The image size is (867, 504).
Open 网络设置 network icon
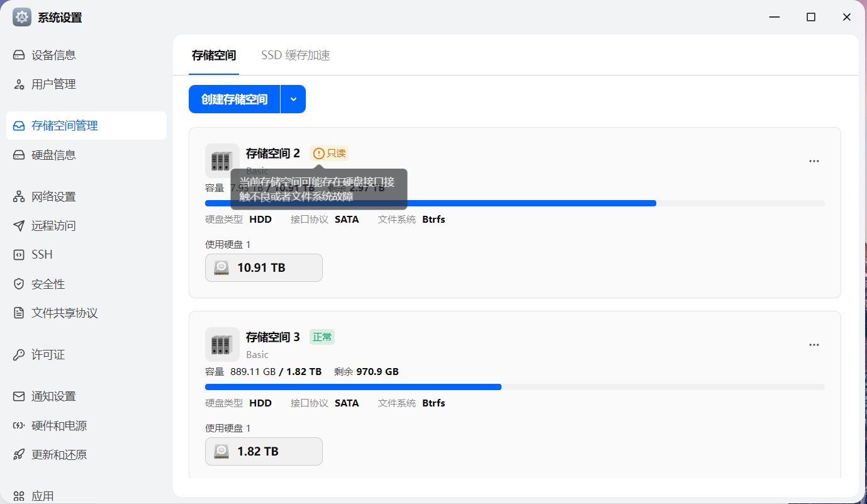[19, 197]
